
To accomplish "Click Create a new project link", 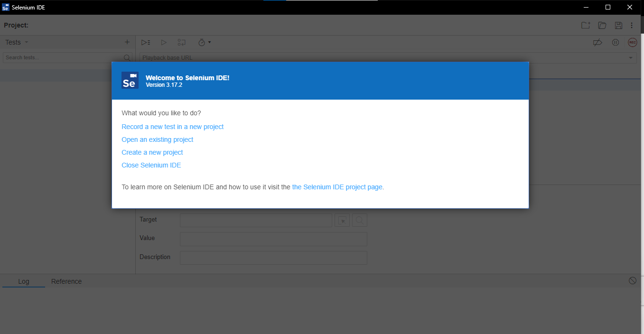I will tap(152, 152).
